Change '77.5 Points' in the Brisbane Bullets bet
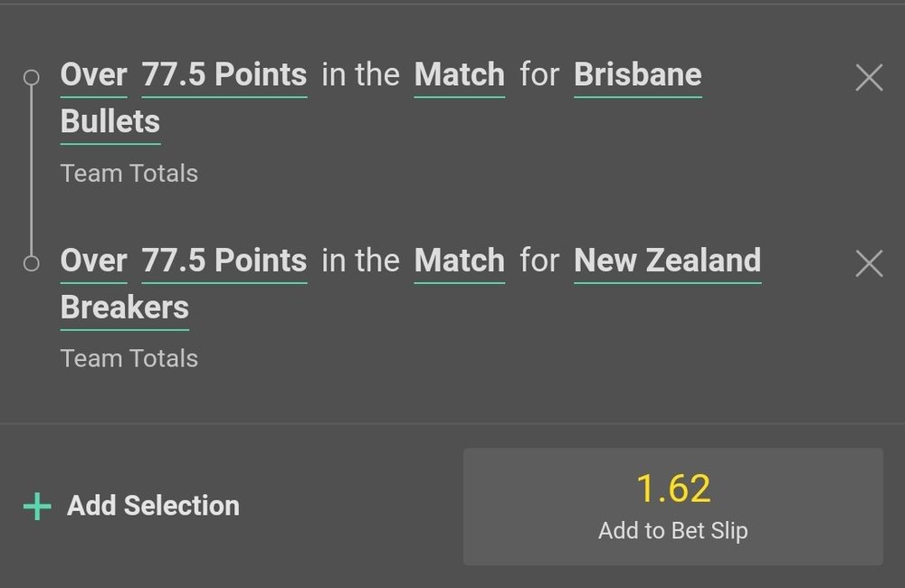905x588 pixels. pos(224,76)
